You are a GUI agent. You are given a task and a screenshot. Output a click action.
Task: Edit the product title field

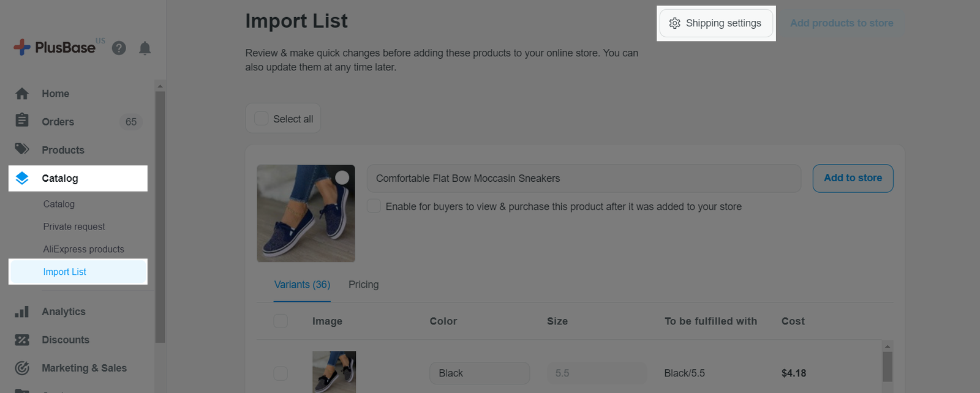[x=584, y=178]
